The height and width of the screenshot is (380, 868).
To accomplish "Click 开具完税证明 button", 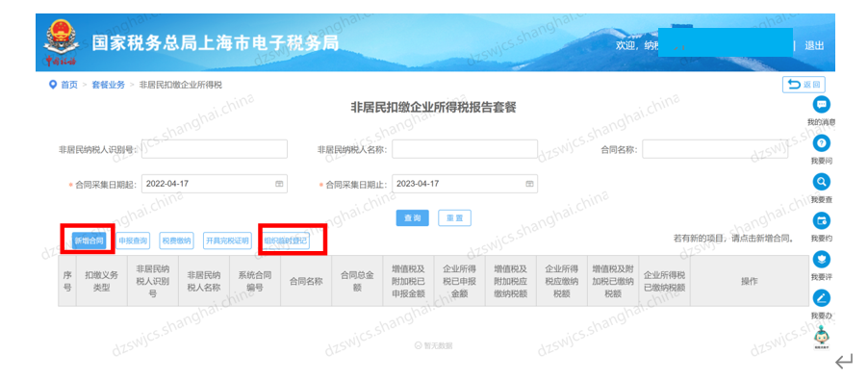I will point(227,241).
